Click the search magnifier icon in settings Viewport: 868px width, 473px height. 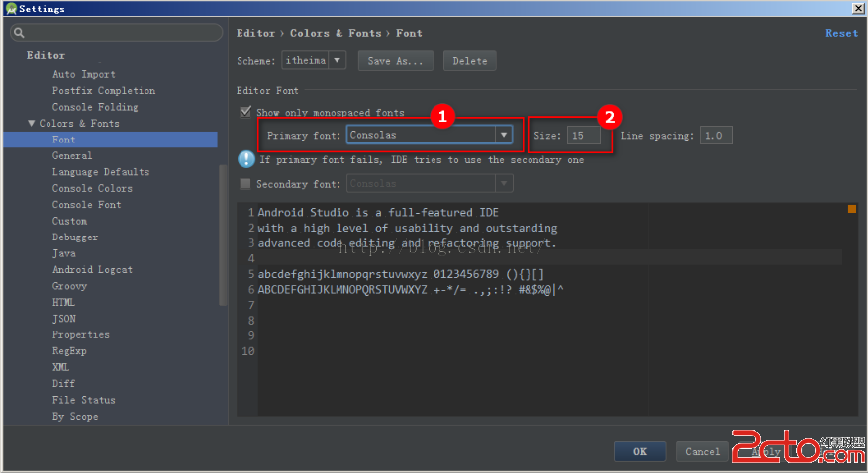pyautogui.click(x=19, y=33)
